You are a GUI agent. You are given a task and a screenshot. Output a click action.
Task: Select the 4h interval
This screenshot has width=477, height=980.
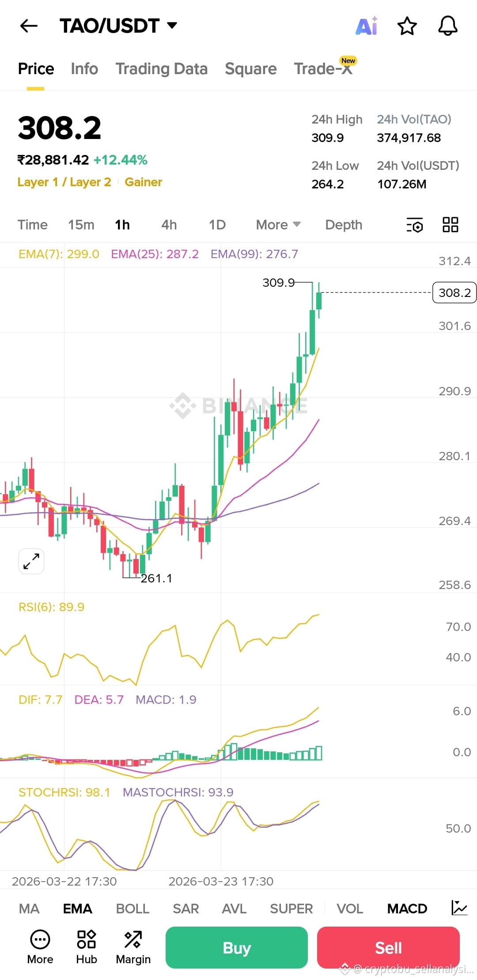coord(169,225)
